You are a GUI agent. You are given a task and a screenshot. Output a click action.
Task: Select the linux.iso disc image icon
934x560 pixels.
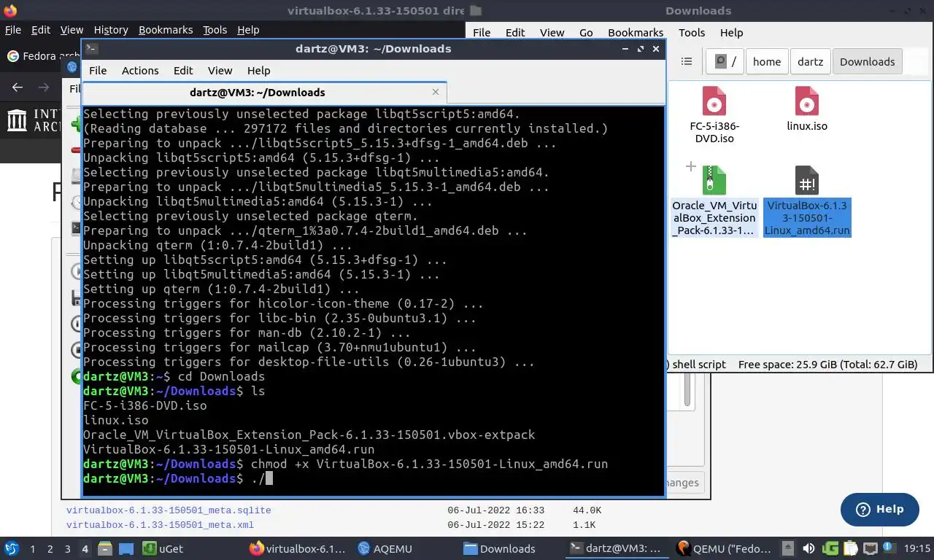[806, 101]
